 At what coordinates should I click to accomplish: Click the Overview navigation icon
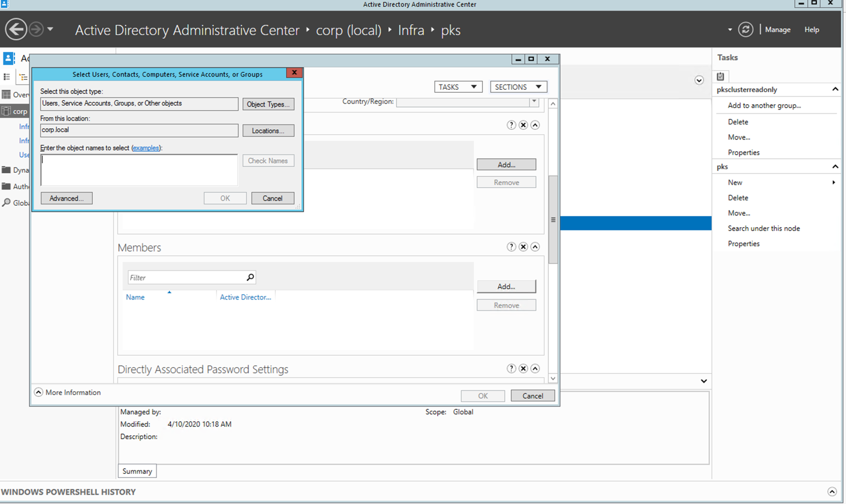pos(6,94)
